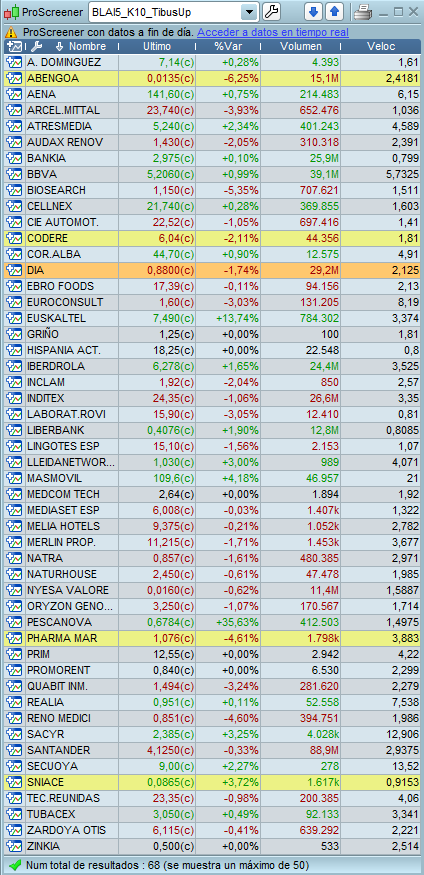Image resolution: width=424 pixels, height=875 pixels.
Task: Click the ProScreener candlestick logo icon
Action: click(11, 11)
